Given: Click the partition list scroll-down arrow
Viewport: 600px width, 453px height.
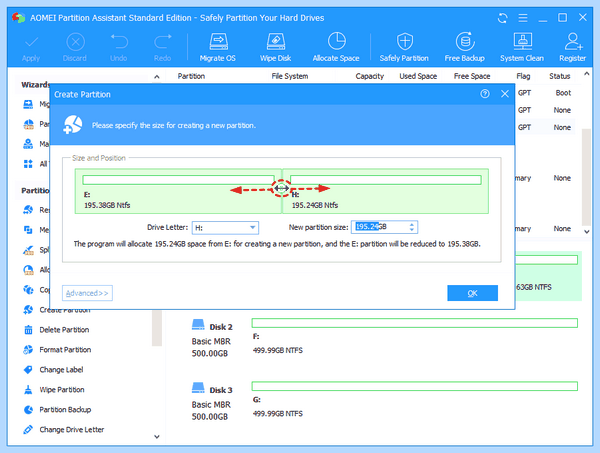Looking at the screenshot, I should click(586, 231).
